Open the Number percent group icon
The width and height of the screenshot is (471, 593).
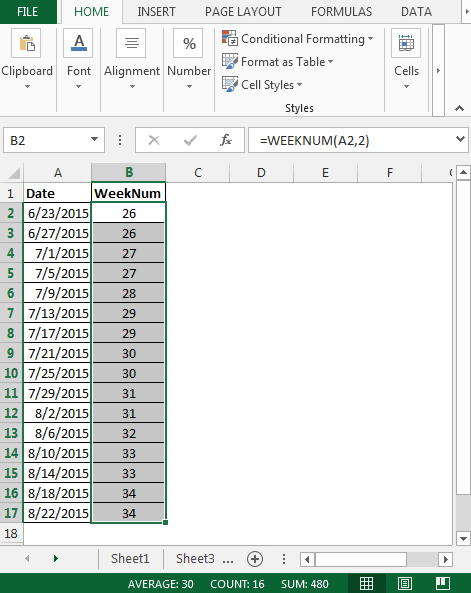[x=188, y=43]
